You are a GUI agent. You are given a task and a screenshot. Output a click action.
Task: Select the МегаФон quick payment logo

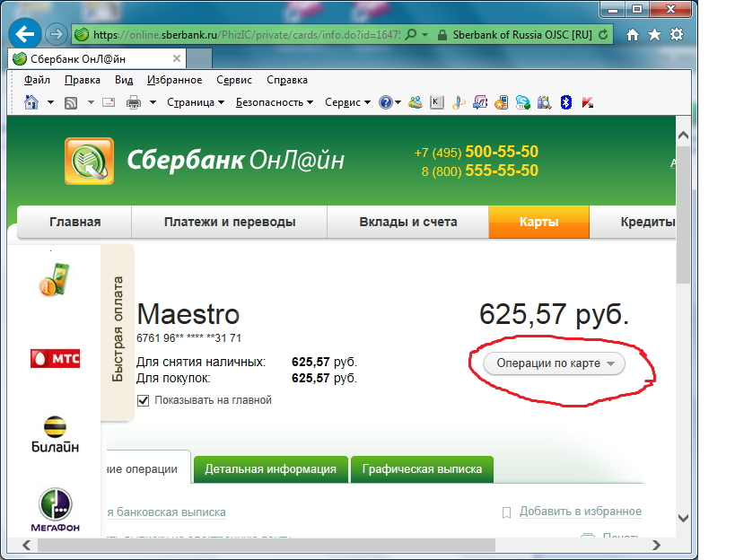(55, 510)
